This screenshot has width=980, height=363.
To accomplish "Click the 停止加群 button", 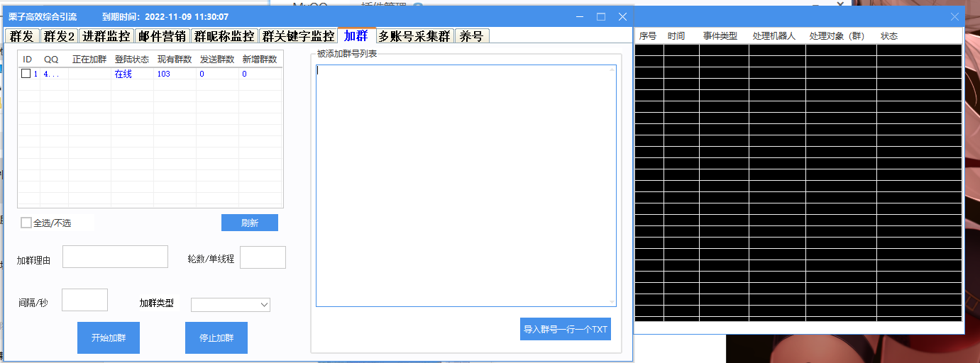I will pyautogui.click(x=216, y=337).
